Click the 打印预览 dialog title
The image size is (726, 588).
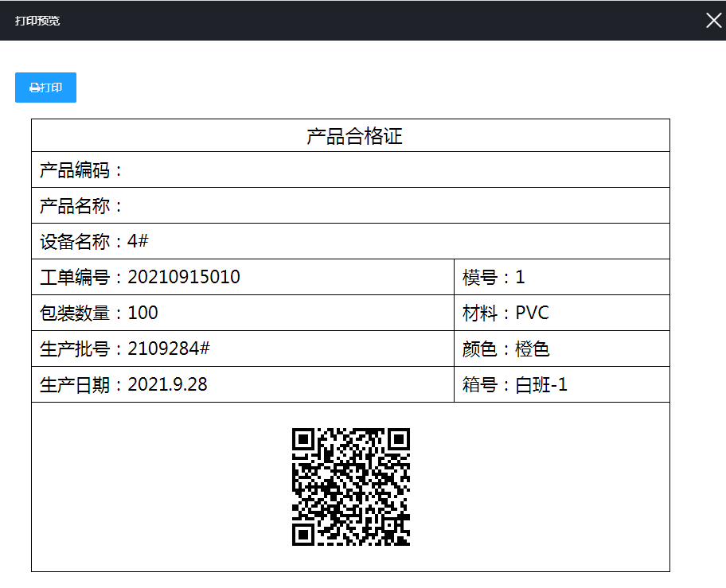click(37, 21)
